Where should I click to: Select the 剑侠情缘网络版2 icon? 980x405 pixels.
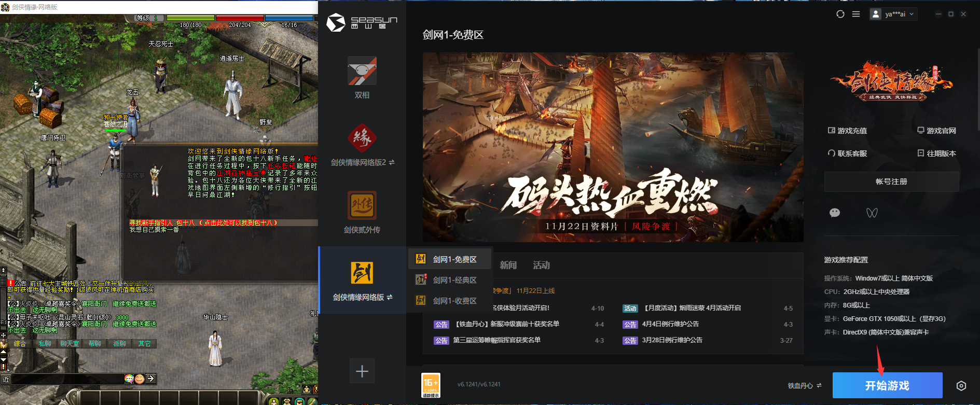point(362,138)
